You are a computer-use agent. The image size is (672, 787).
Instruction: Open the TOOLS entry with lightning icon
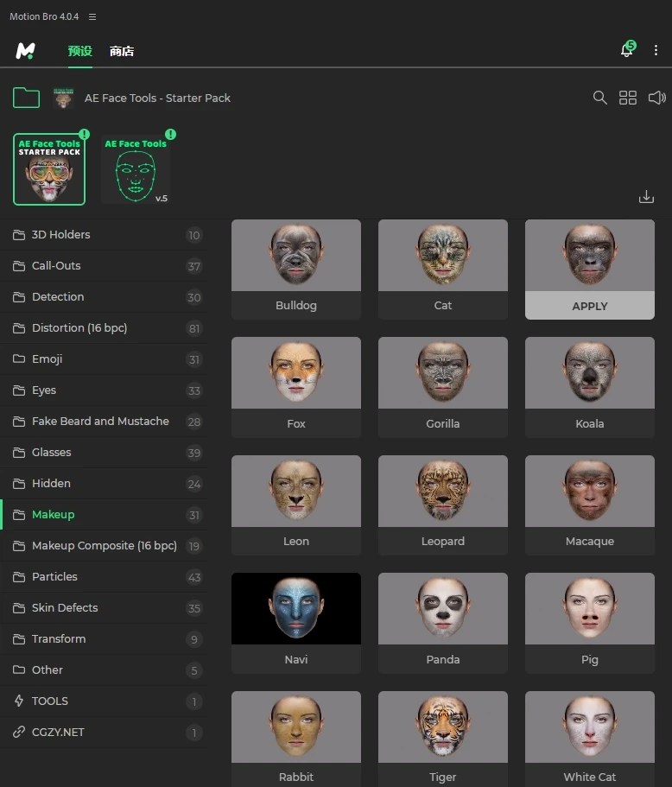[x=50, y=701]
